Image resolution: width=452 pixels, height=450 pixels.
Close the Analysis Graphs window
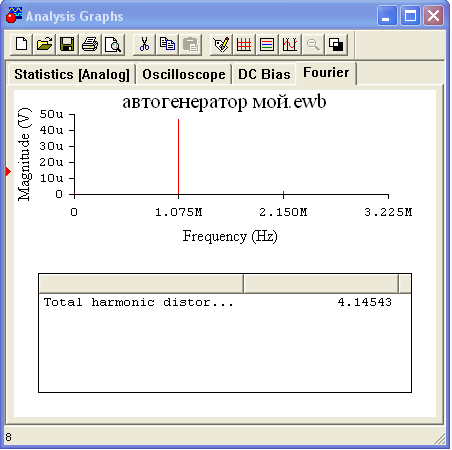[x=433, y=16]
